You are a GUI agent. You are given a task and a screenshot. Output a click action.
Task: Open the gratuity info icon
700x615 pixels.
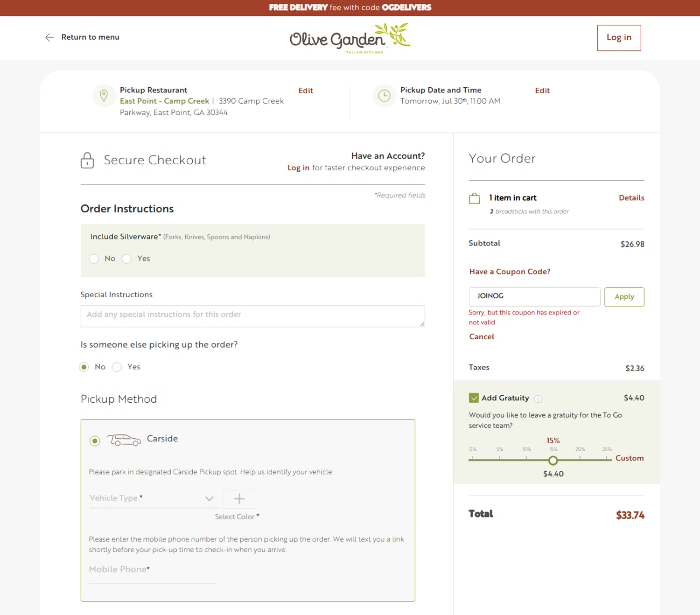[x=538, y=398]
